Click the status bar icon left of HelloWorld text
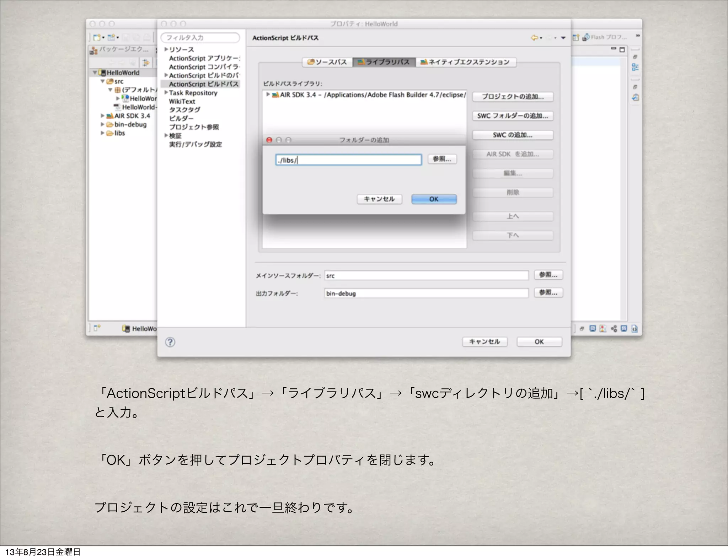The width and height of the screenshot is (728, 560). click(x=126, y=329)
